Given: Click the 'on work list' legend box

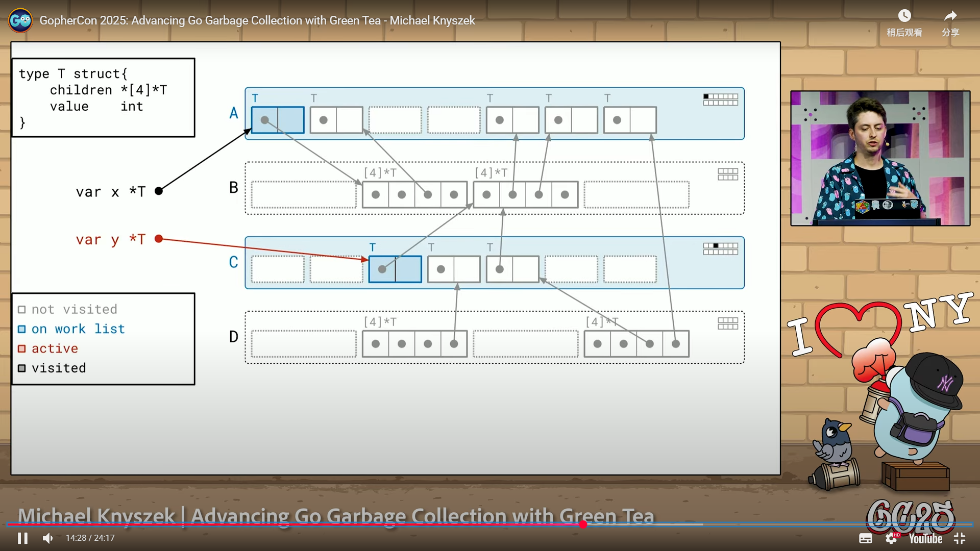Looking at the screenshot, I should click(22, 329).
